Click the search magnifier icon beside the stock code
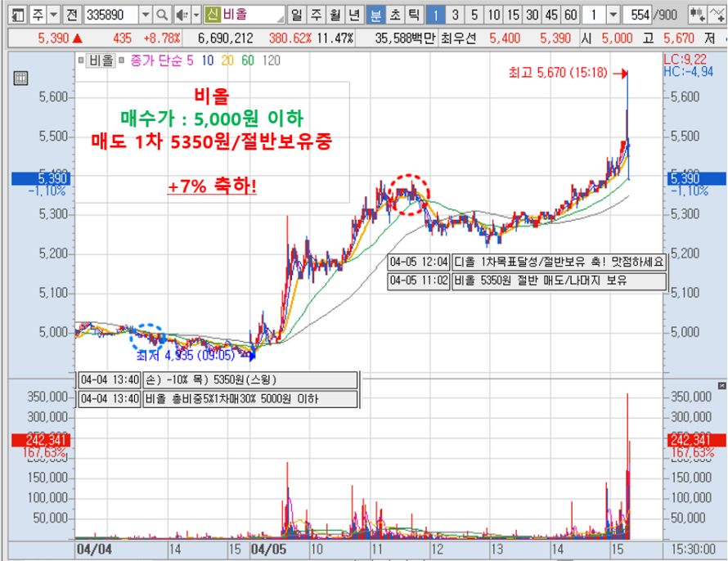Viewport: 728px width, 561px height. pos(162,15)
